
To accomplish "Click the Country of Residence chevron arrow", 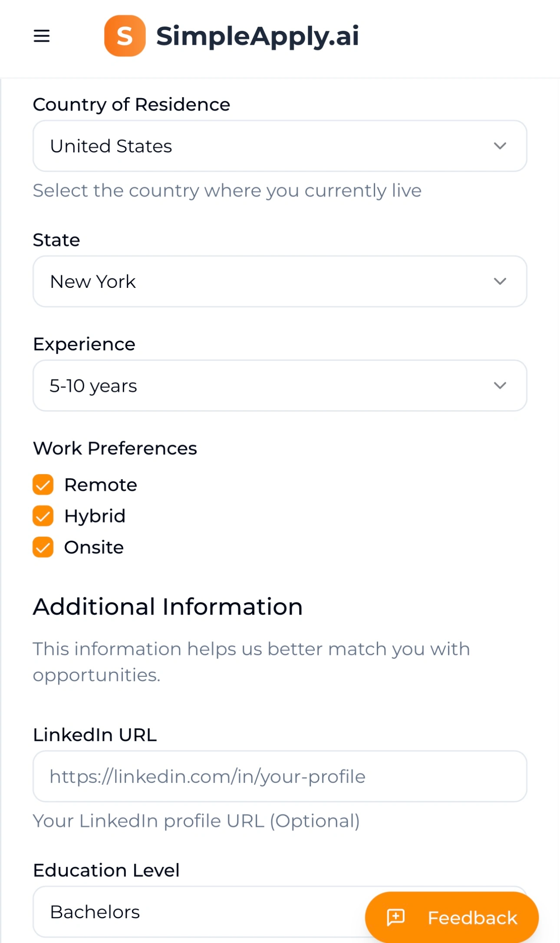I will (x=500, y=146).
